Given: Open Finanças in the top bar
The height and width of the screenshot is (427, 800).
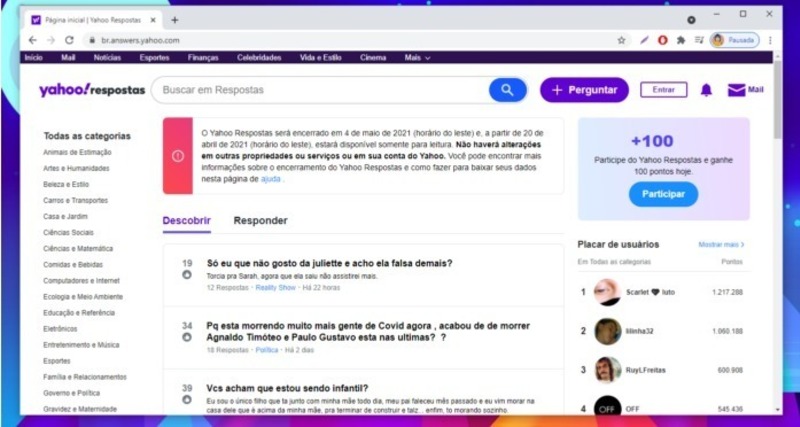Looking at the screenshot, I should [203, 58].
